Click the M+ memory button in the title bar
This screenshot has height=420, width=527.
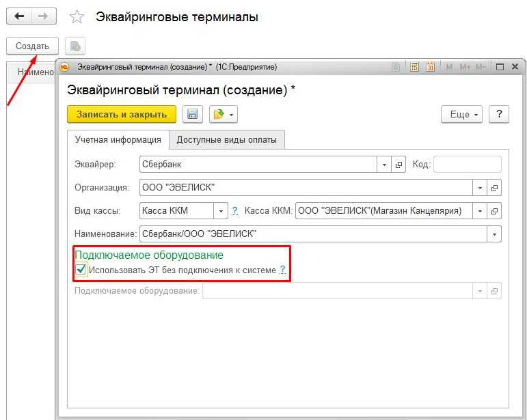point(465,67)
